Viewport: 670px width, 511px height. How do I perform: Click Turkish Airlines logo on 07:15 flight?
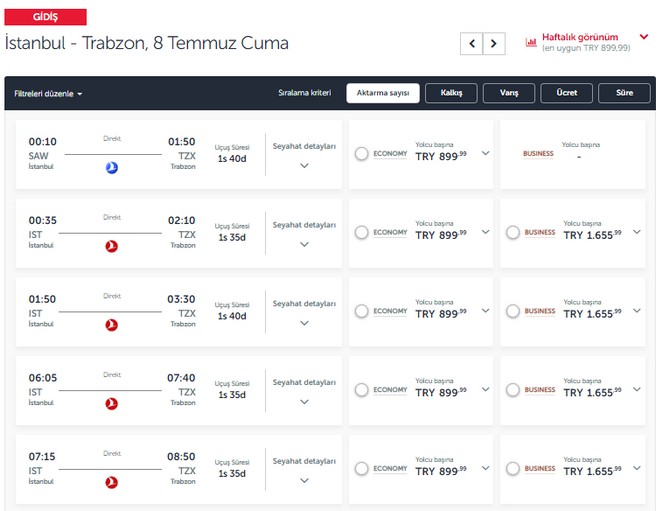(x=112, y=482)
